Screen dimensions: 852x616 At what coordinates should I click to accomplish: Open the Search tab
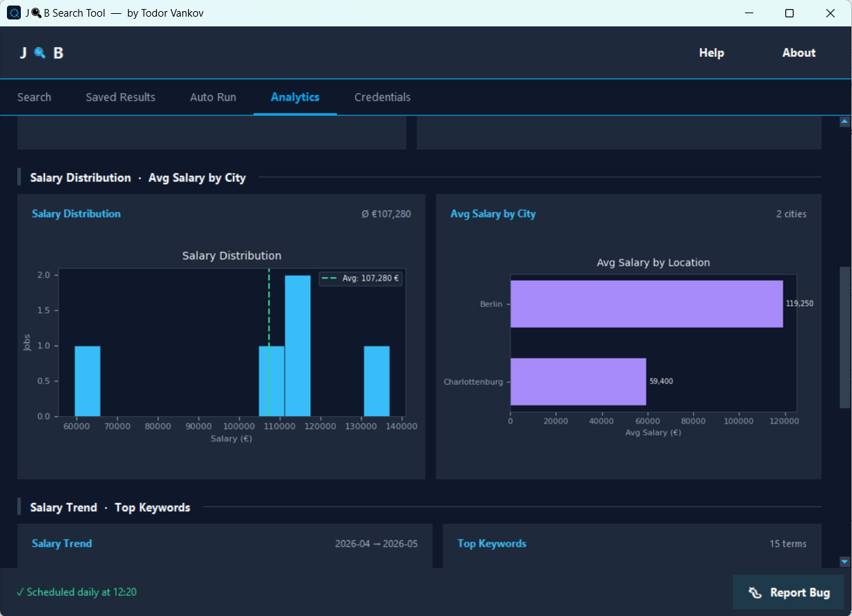pos(34,97)
